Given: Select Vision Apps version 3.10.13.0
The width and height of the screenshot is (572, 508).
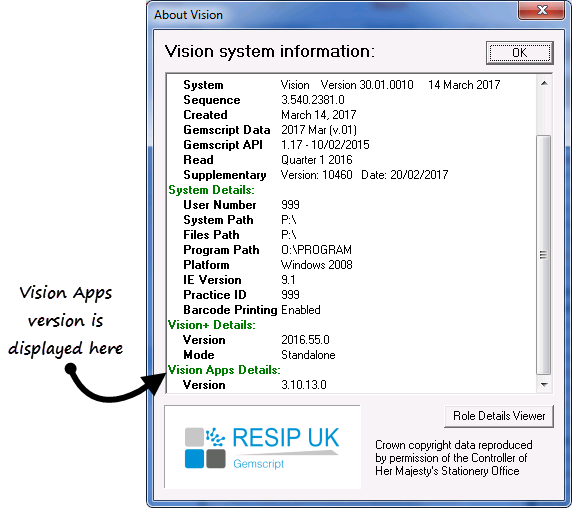Looking at the screenshot, I should pos(304,385).
